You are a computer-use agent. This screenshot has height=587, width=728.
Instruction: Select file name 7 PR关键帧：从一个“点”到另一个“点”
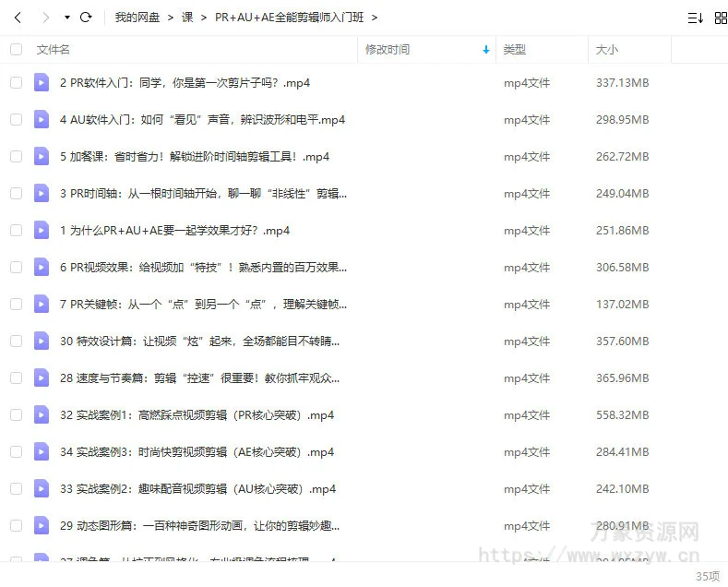pyautogui.click(x=203, y=305)
